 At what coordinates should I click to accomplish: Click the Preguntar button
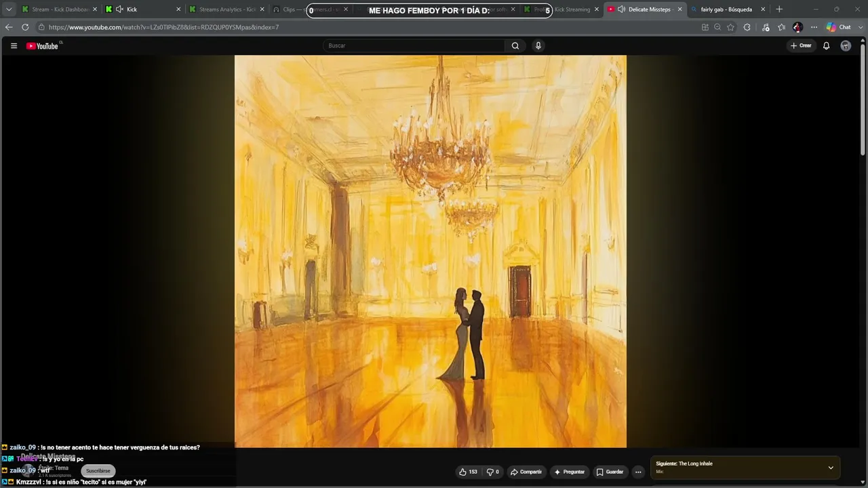point(570,472)
